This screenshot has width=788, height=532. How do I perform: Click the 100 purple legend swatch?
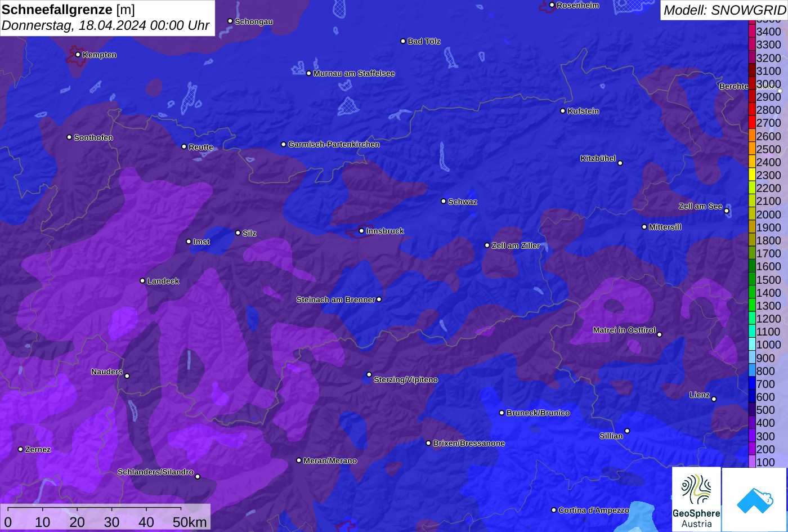(x=752, y=462)
